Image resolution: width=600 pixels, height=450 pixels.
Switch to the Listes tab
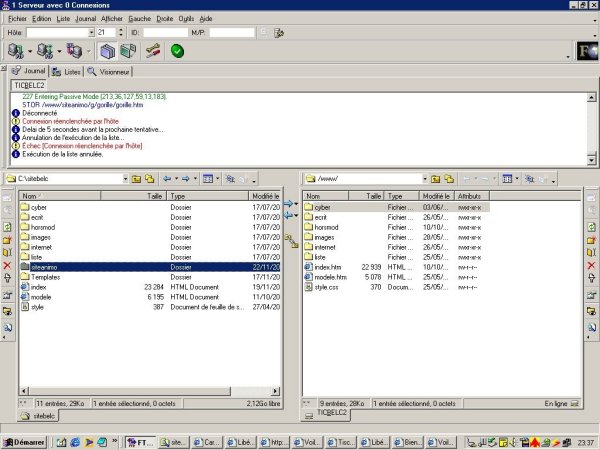(x=66, y=72)
